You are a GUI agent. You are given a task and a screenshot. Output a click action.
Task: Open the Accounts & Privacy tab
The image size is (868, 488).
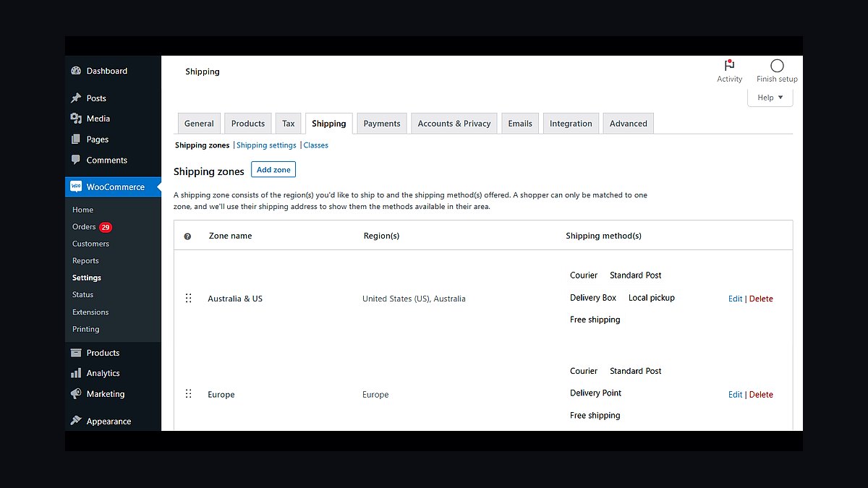tap(454, 124)
